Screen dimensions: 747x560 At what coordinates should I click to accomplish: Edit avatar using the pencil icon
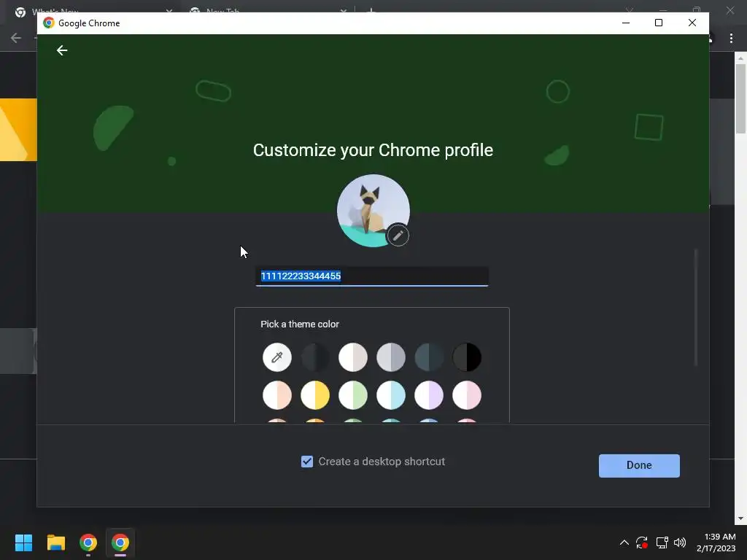click(x=398, y=236)
